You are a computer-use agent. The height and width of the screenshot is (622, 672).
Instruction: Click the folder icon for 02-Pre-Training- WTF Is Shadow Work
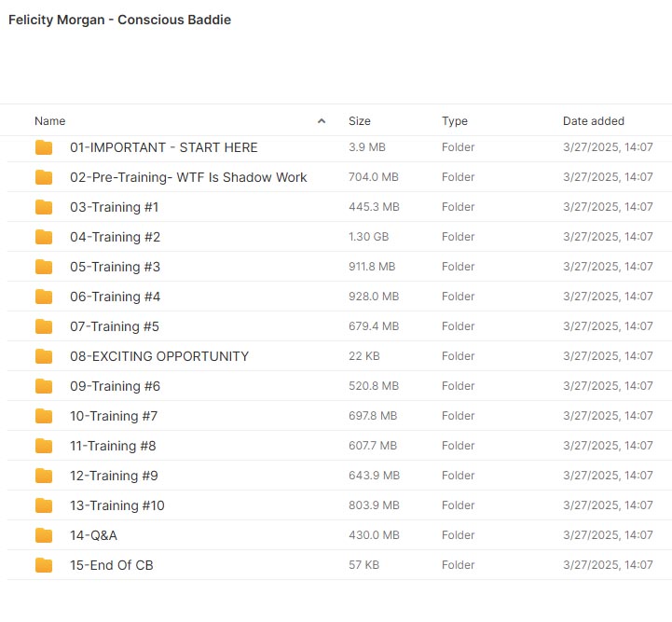pos(44,177)
